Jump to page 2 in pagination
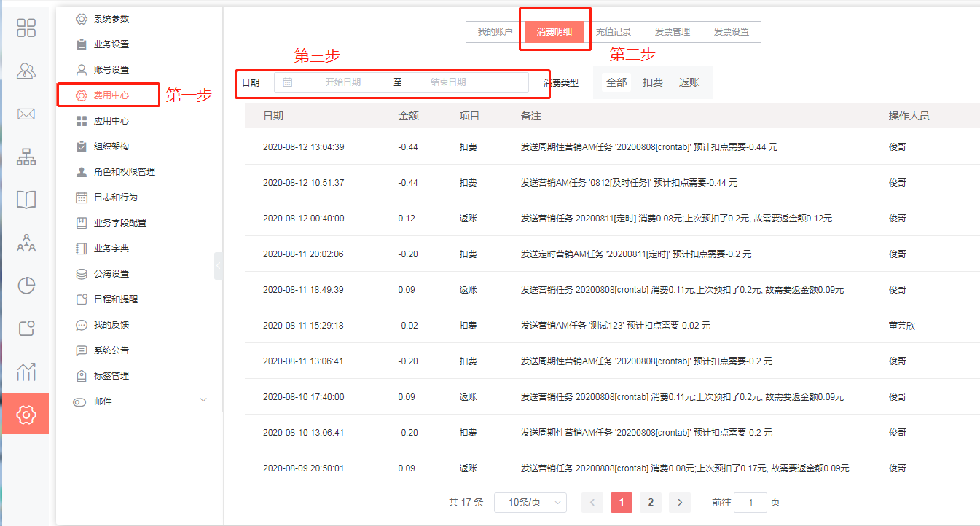Viewport: 980px width, 526px height. 651,503
